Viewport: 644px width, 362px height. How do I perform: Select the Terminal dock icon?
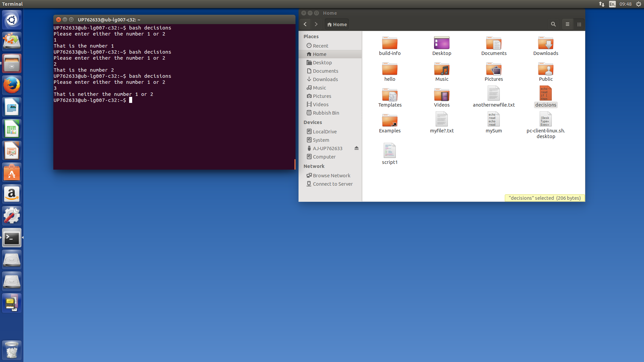12,238
